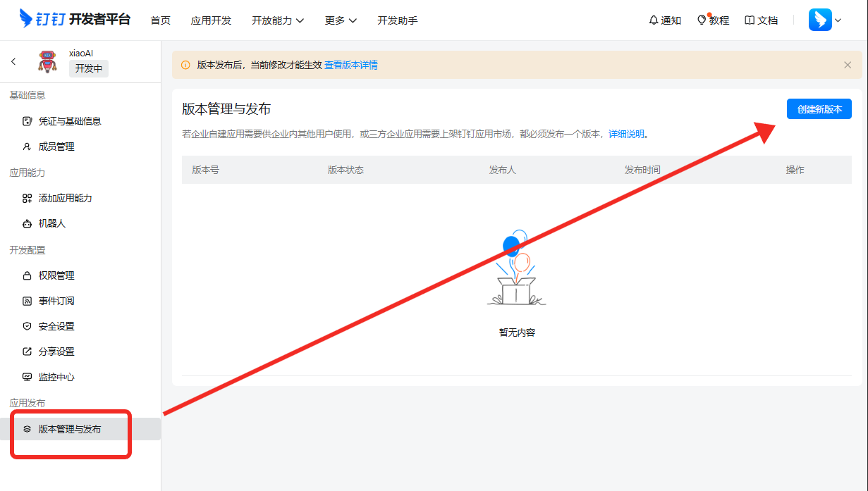Viewport: 868px width, 491px height.
Task: Go to 权限管理 settings
Action: [56, 275]
